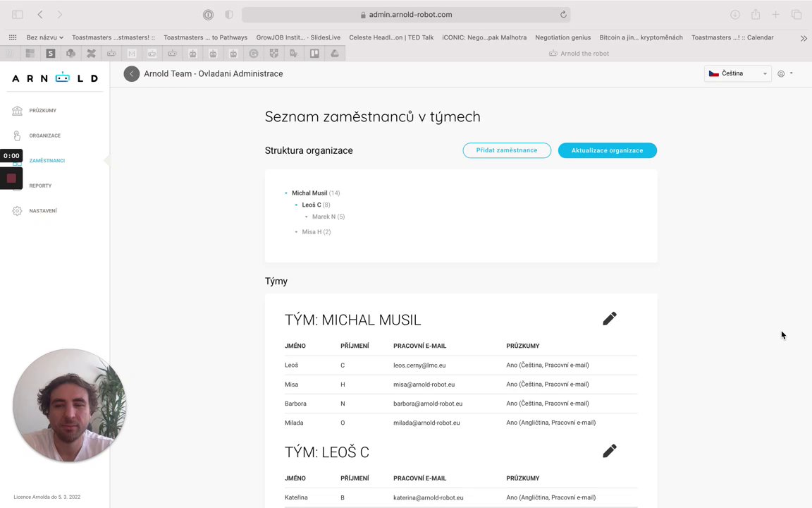Screen dimensions: 812x508
Task: Click the back arrow beside Arnold Team
Action: [132, 74]
